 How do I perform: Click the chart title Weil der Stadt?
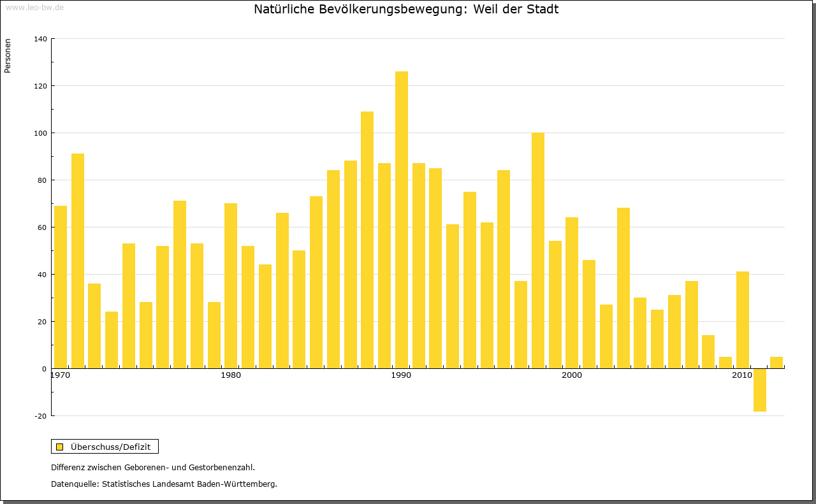(406, 9)
